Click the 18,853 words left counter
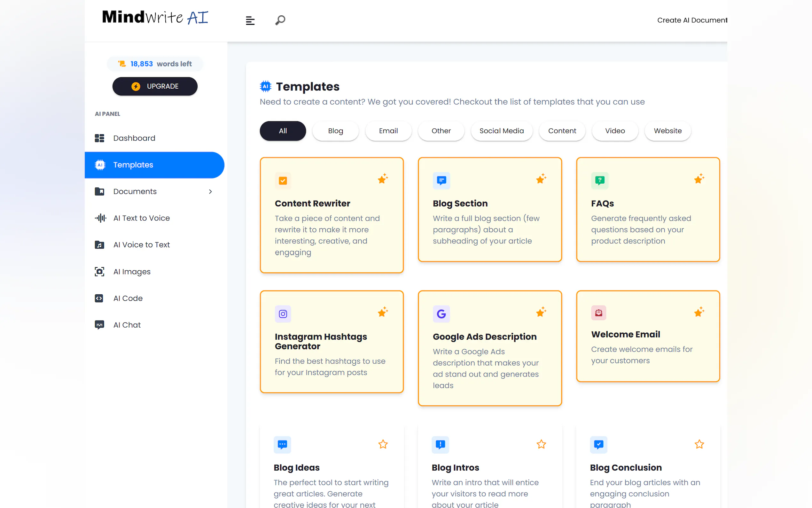Image resolution: width=812 pixels, height=508 pixels. coord(155,63)
